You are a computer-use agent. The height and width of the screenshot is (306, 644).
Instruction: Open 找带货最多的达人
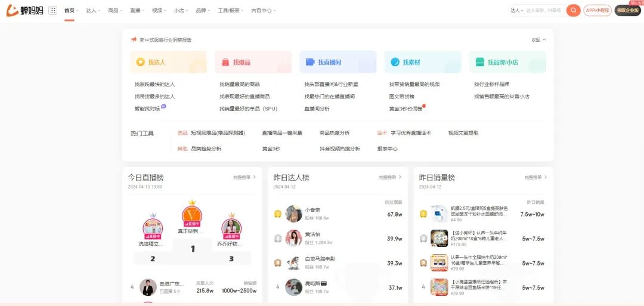click(155, 97)
